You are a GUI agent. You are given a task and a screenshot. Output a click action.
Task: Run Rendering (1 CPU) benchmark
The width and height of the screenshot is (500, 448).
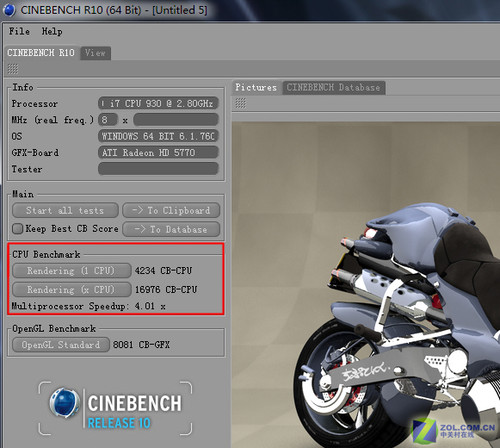[x=72, y=270]
